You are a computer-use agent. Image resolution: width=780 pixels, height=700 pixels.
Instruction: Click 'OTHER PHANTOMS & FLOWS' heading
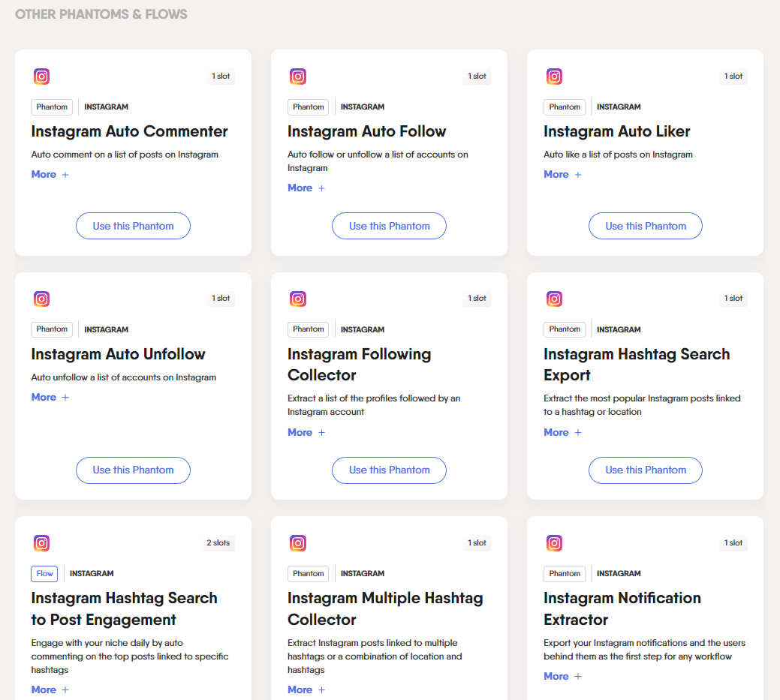pyautogui.click(x=101, y=14)
